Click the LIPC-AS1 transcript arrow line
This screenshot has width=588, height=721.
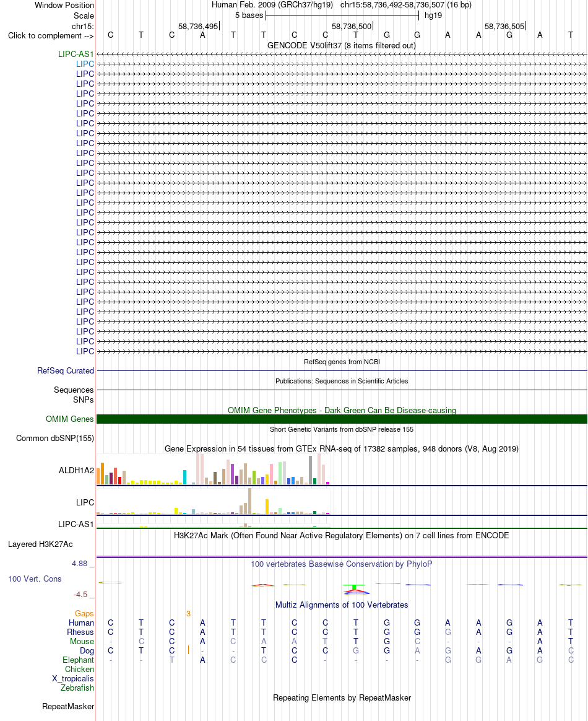point(342,55)
